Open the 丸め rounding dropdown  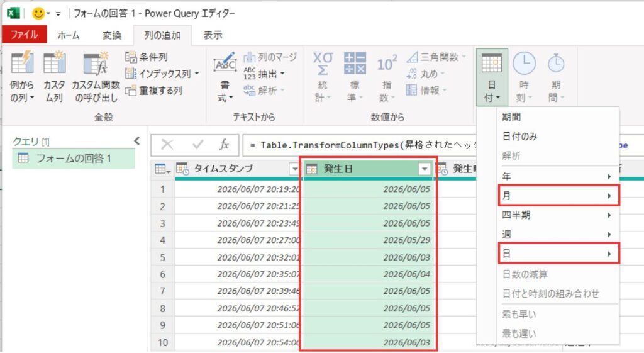(x=426, y=74)
